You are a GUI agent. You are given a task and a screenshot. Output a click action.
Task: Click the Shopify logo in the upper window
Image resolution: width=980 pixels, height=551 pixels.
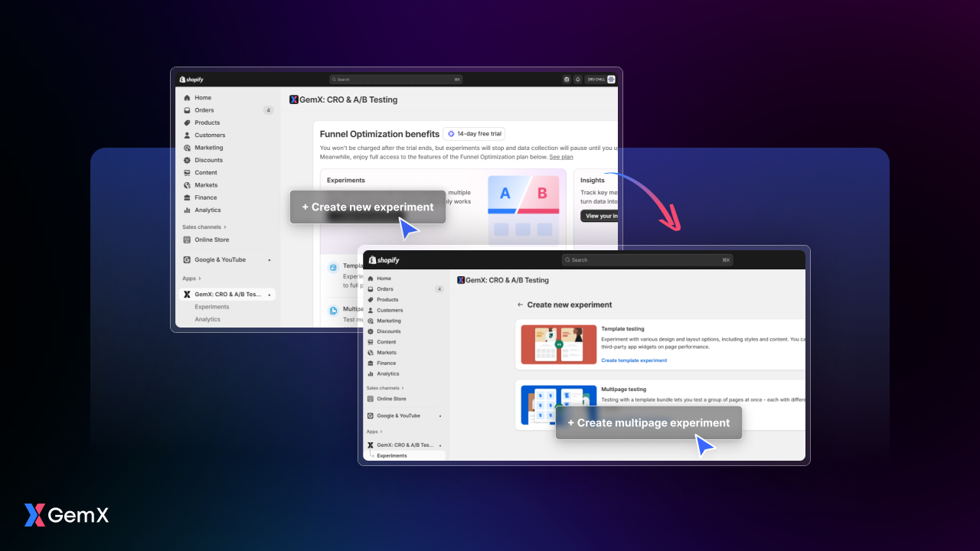[x=191, y=80]
